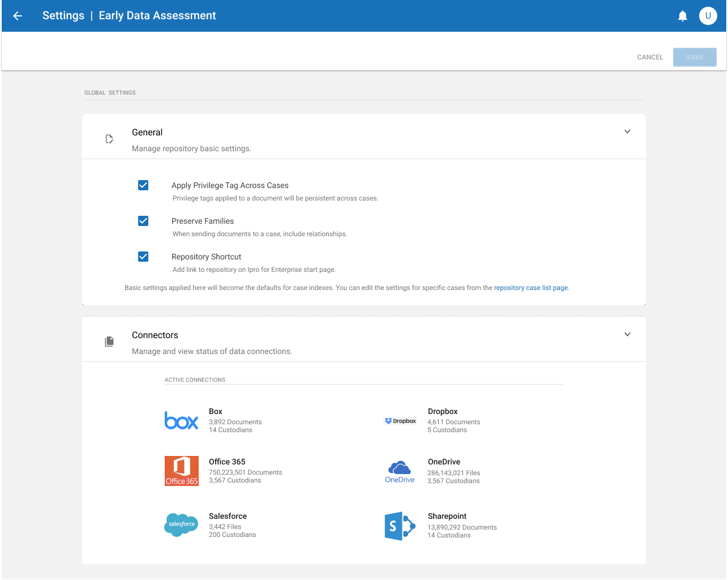Open the Office 365 connector icon
Screen dimensions: 728x580
pos(181,471)
